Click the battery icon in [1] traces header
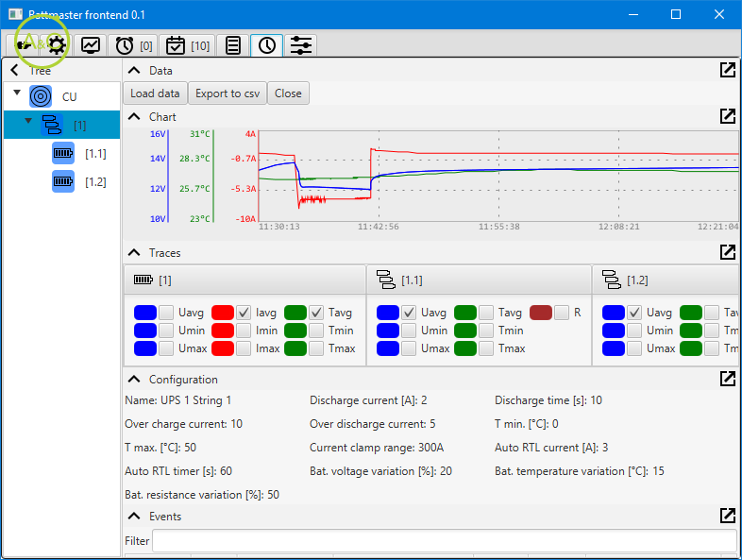This screenshot has height=560, width=742. point(143,280)
